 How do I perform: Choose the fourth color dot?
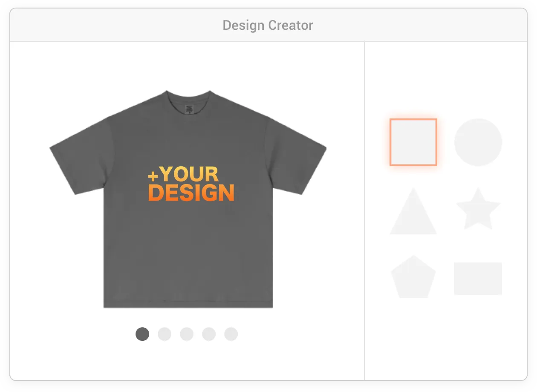[x=209, y=334]
